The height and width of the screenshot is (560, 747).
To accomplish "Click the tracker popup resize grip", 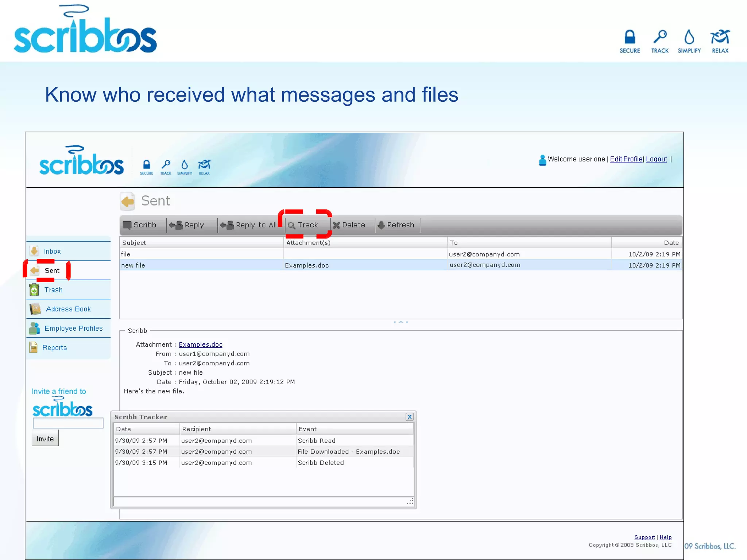I will (x=410, y=502).
